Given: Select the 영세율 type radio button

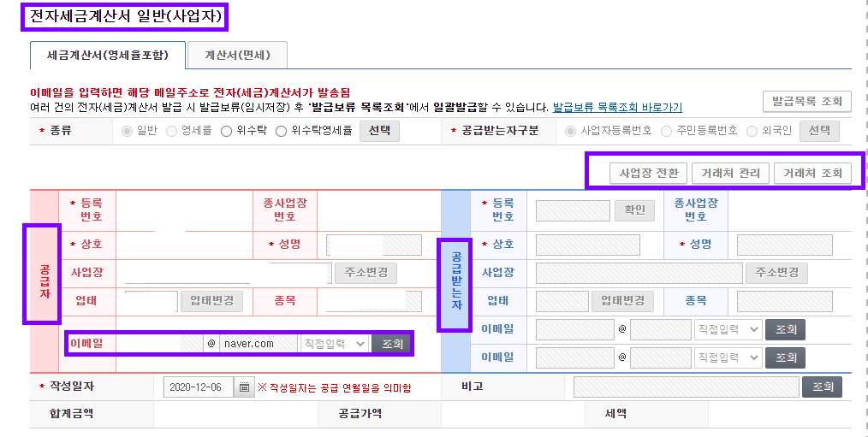Looking at the screenshot, I should [x=171, y=131].
